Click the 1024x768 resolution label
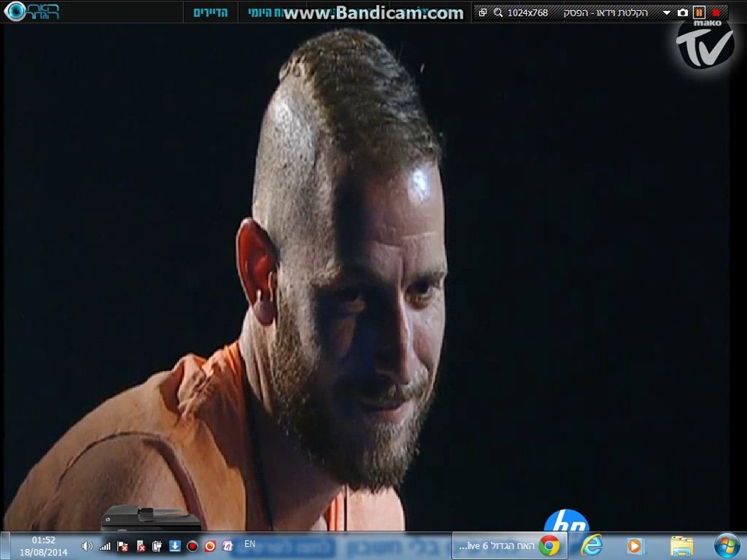The height and width of the screenshot is (560, 747). [x=528, y=13]
